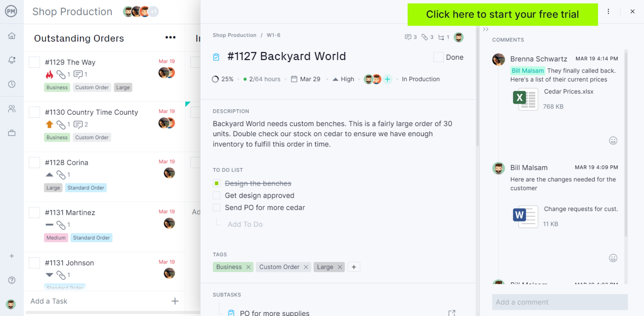
Task: Open the Cedar Prices.xlsx attachment
Action: point(526,99)
